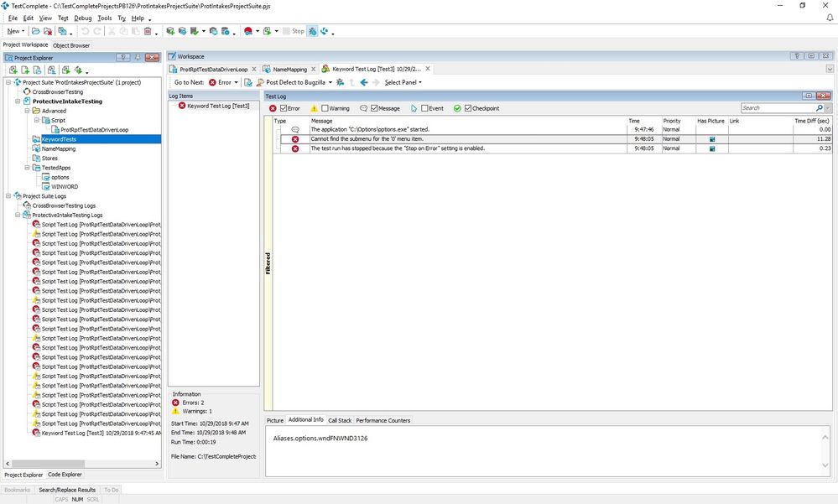Toggle the Event filter checkbox

click(424, 108)
